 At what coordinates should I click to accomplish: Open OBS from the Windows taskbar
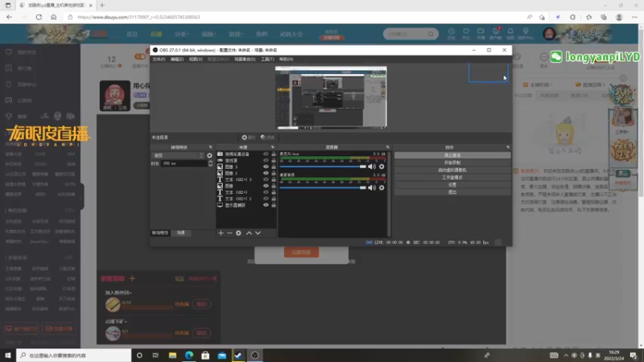coord(254,356)
